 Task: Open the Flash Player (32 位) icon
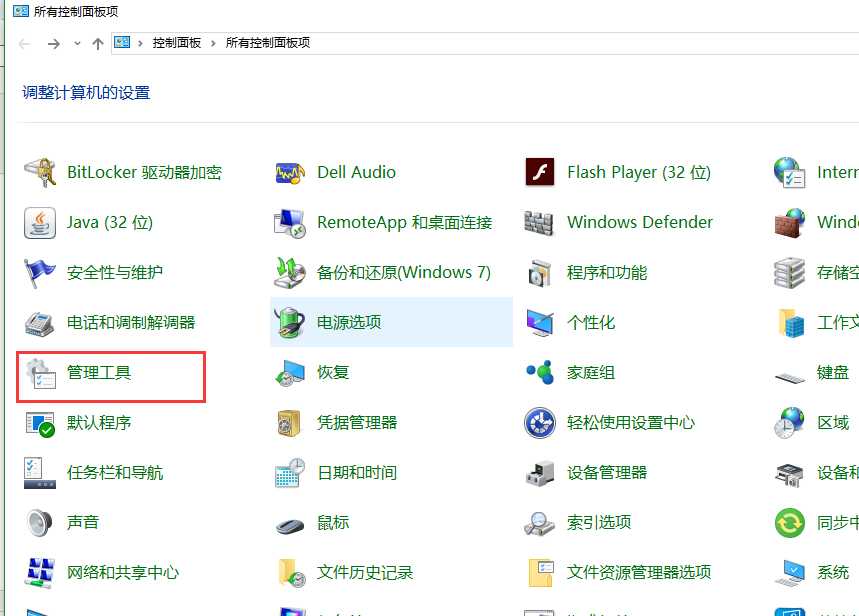pyautogui.click(x=540, y=172)
